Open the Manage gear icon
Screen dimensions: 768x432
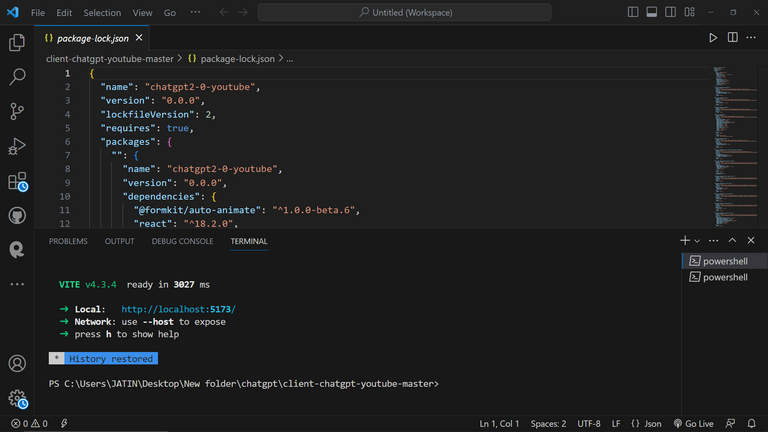tap(17, 398)
